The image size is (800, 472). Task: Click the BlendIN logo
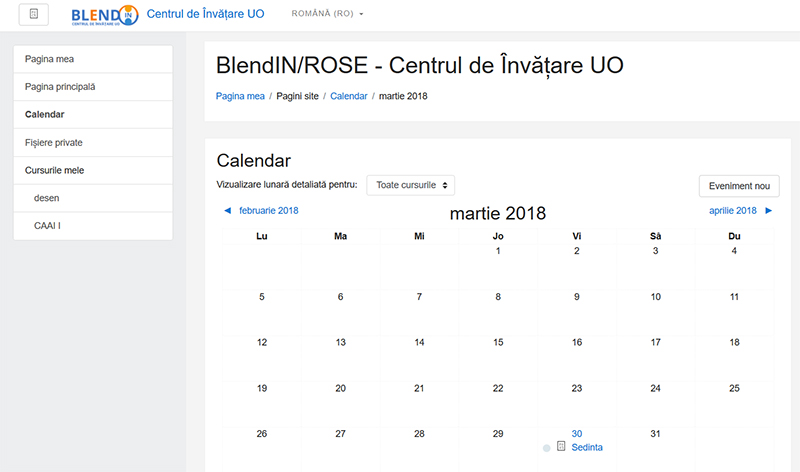[105, 15]
